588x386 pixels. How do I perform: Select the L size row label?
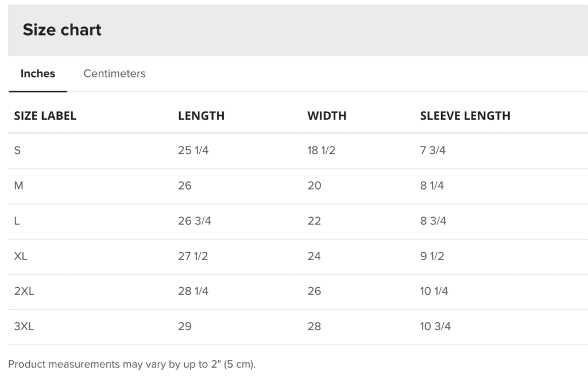[x=17, y=221]
